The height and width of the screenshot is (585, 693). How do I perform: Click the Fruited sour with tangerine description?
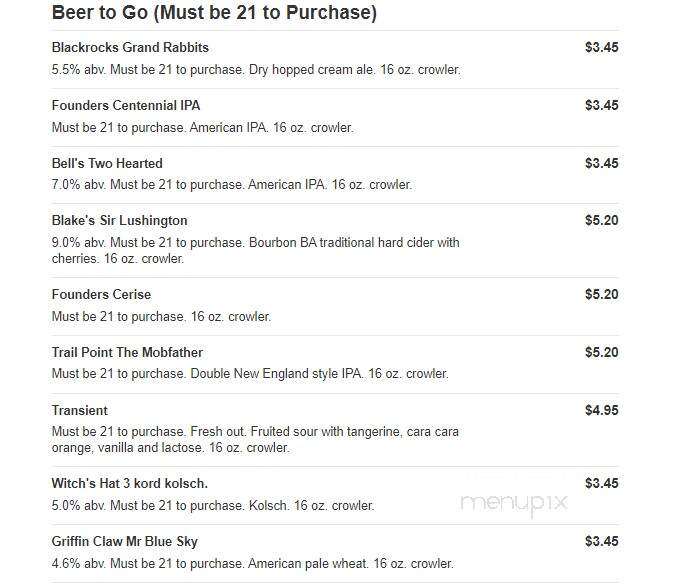pyautogui.click(x=255, y=440)
